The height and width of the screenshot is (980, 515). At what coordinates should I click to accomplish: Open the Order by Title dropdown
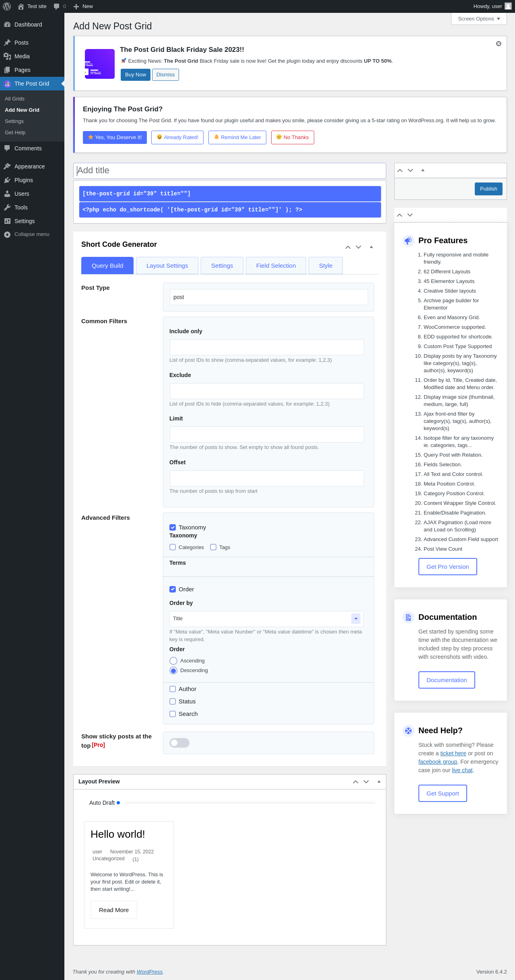tap(266, 619)
